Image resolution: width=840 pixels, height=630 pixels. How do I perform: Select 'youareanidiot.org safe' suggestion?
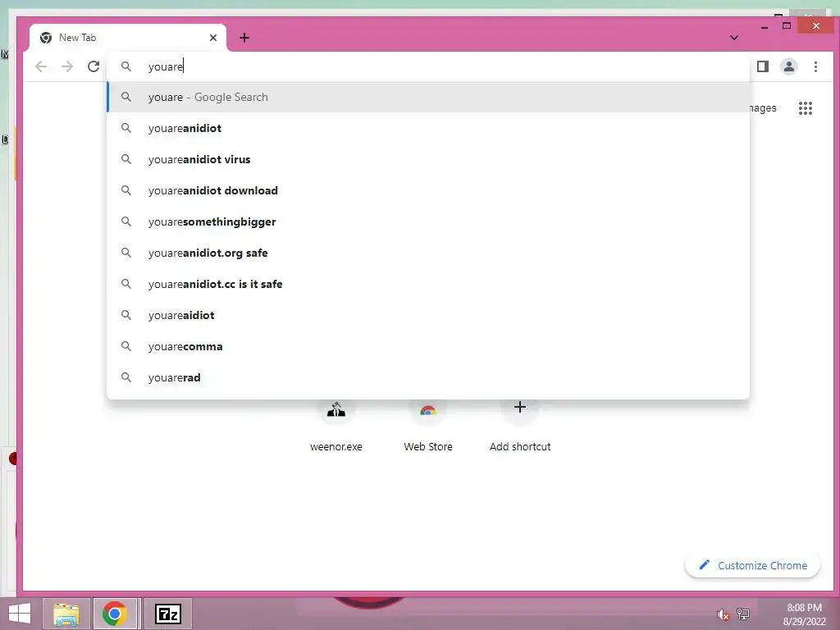428,253
